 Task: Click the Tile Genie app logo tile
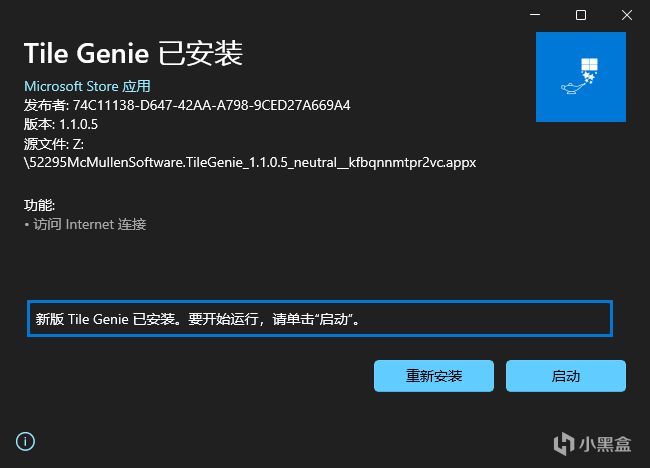581,77
